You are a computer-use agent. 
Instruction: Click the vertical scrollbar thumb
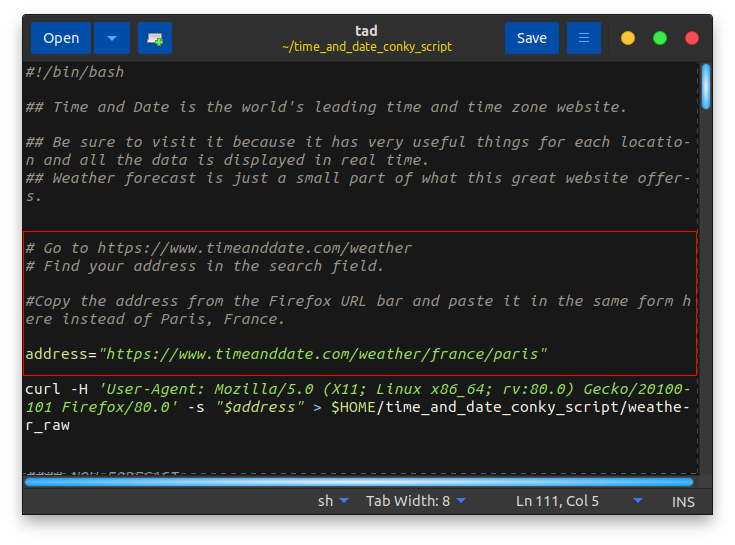[705, 87]
